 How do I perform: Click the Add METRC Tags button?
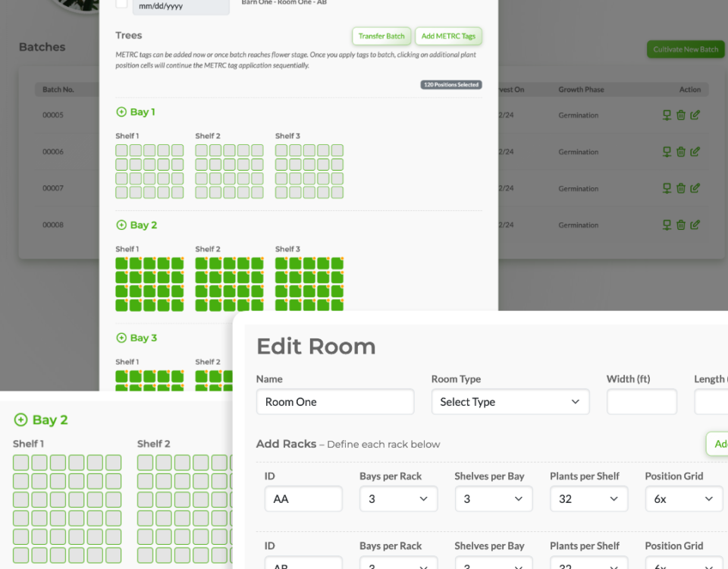(448, 36)
